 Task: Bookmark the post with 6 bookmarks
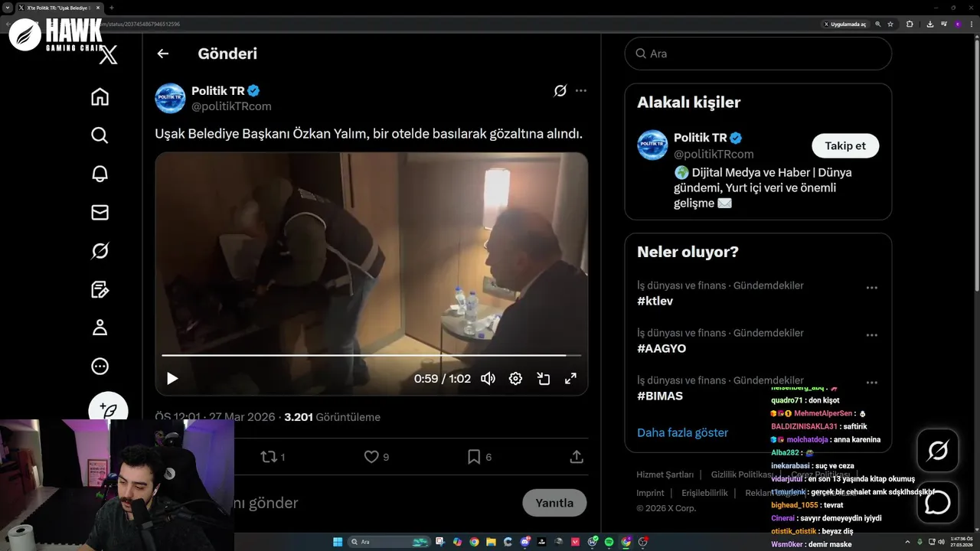(479, 457)
